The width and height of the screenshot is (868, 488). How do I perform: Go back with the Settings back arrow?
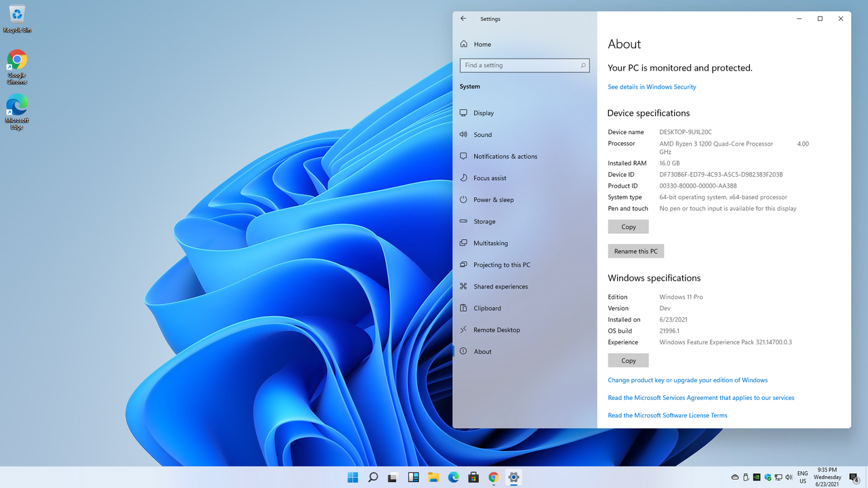click(463, 19)
